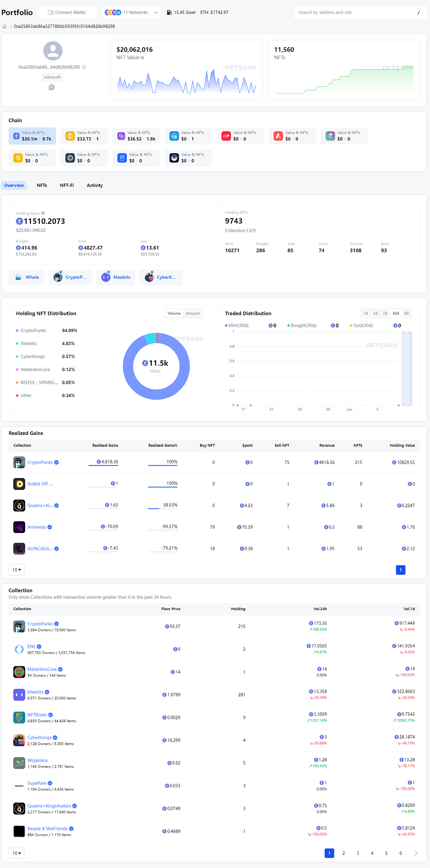Click the profile avatar image
The width and height of the screenshot is (430, 868).
[53, 51]
